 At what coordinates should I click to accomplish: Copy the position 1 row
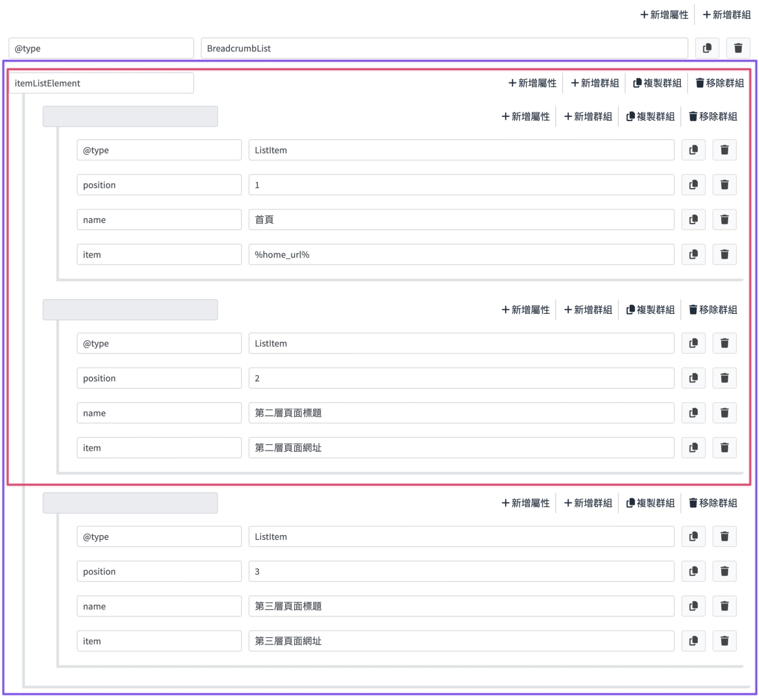click(x=694, y=185)
